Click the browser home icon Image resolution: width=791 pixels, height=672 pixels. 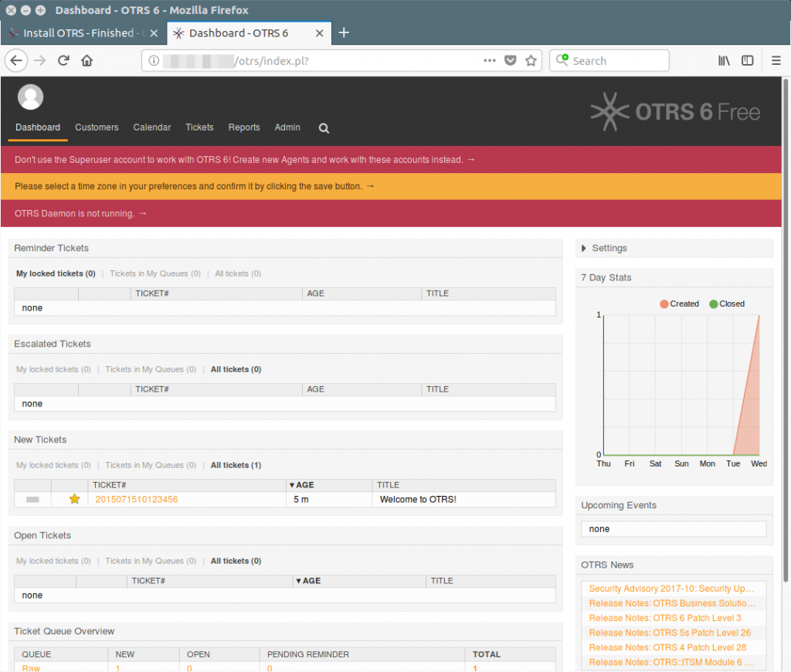[x=87, y=60]
